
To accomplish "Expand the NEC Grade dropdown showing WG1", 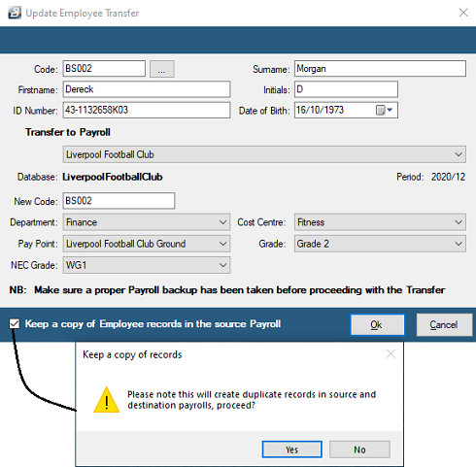I will [x=147, y=265].
